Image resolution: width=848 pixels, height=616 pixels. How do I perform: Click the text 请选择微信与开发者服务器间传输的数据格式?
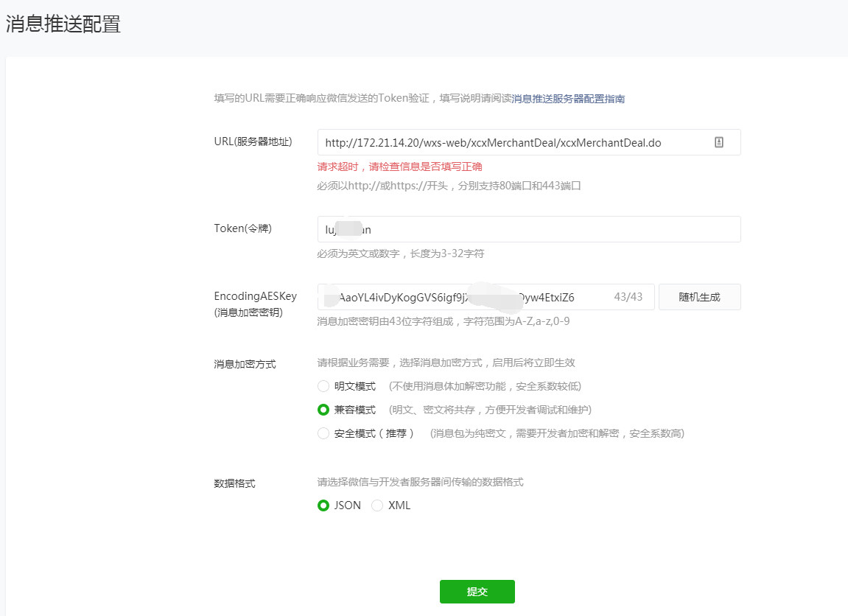420,482
